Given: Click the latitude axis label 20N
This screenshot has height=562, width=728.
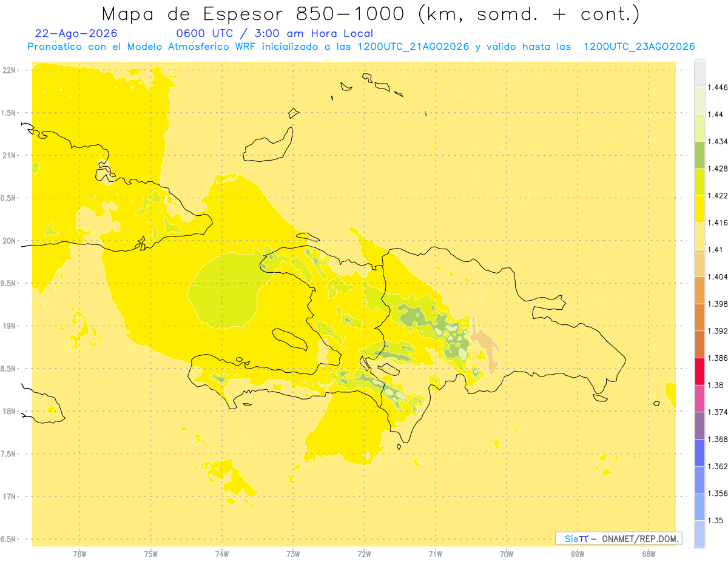Looking at the screenshot, I should (x=10, y=241).
